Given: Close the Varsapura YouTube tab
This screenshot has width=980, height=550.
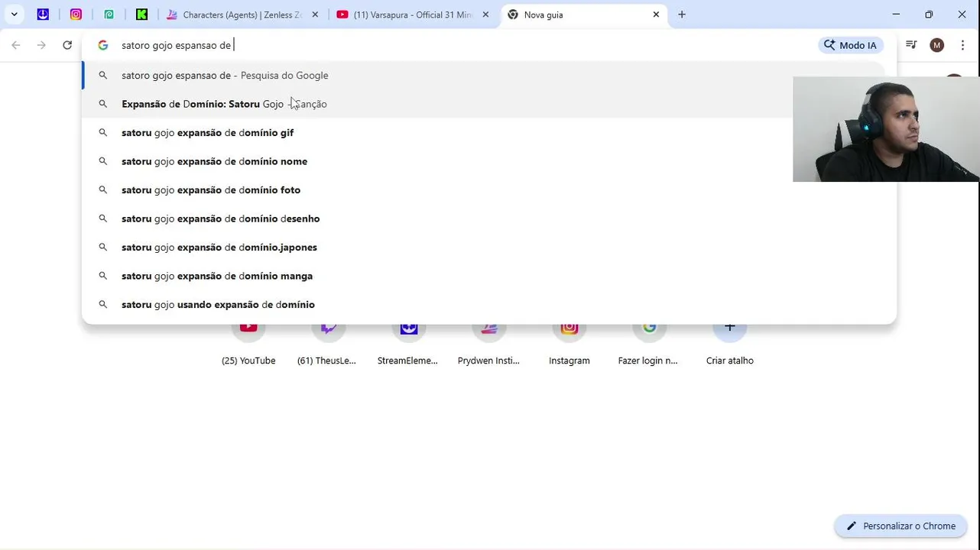Looking at the screenshot, I should point(485,15).
